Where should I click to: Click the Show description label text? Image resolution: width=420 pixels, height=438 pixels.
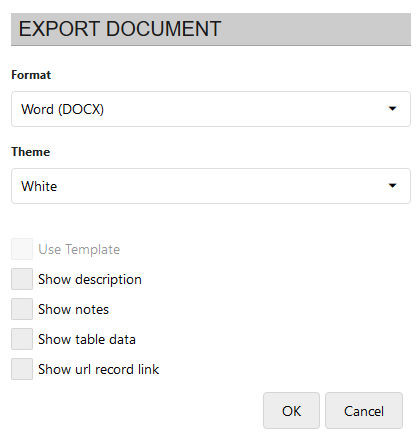pyautogui.click(x=90, y=280)
